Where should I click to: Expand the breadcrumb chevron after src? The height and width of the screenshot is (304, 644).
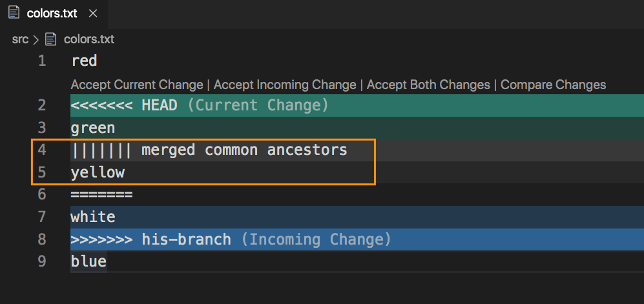(x=36, y=39)
